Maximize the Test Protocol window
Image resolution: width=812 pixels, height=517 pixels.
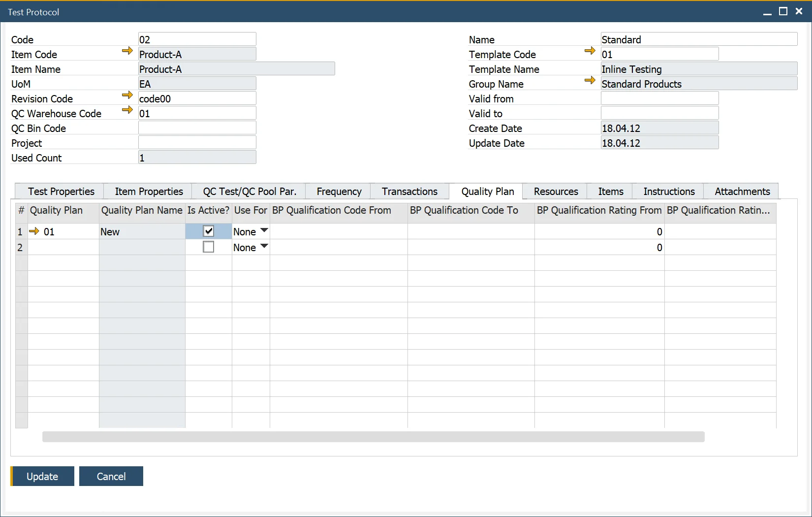pyautogui.click(x=783, y=11)
